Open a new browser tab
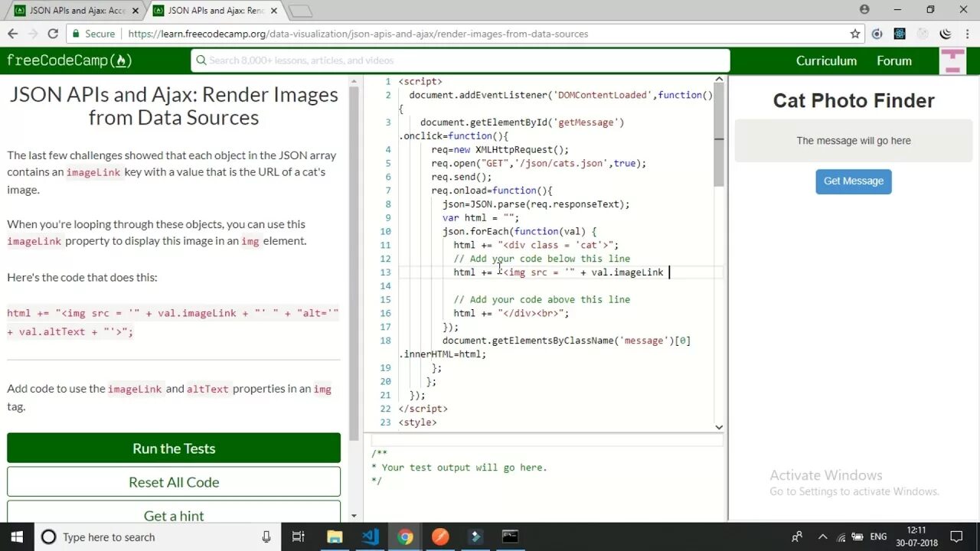980x551 pixels. [301, 11]
